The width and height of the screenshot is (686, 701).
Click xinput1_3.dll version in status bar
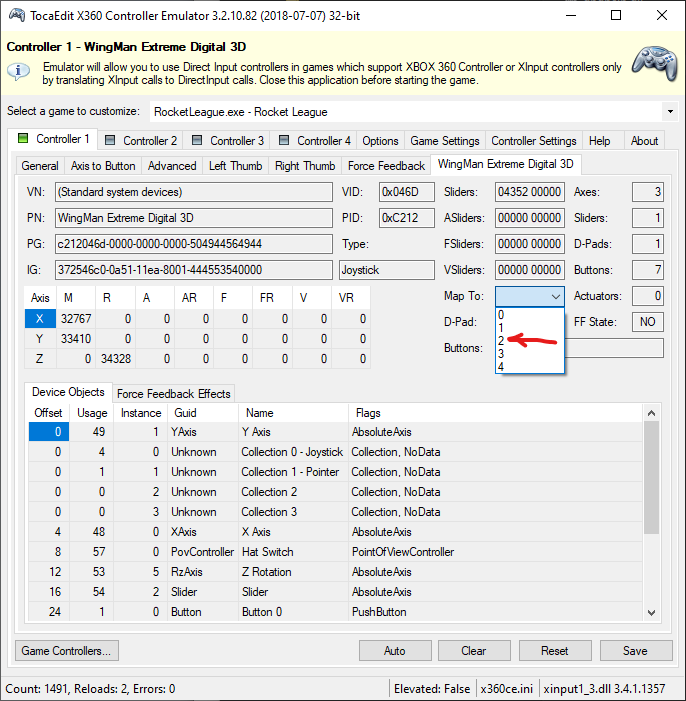coord(604,689)
